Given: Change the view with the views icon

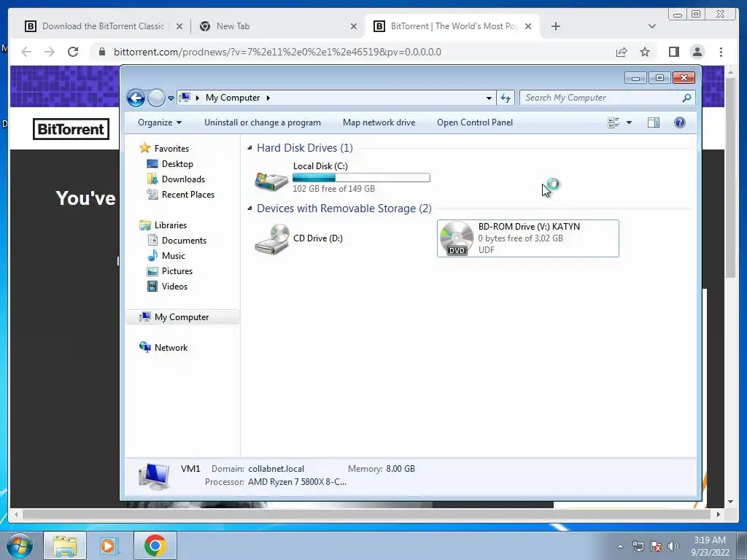Looking at the screenshot, I should click(614, 122).
